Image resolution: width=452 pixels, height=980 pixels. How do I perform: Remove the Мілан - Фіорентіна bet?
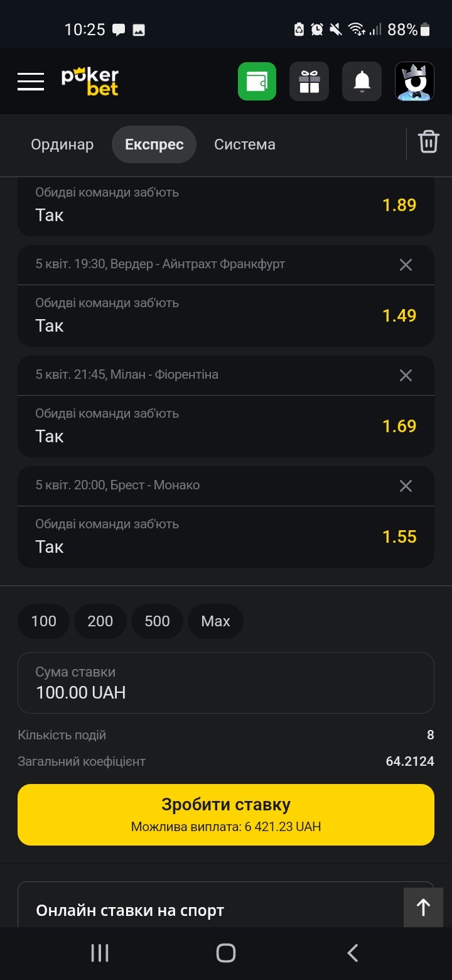pos(406,375)
